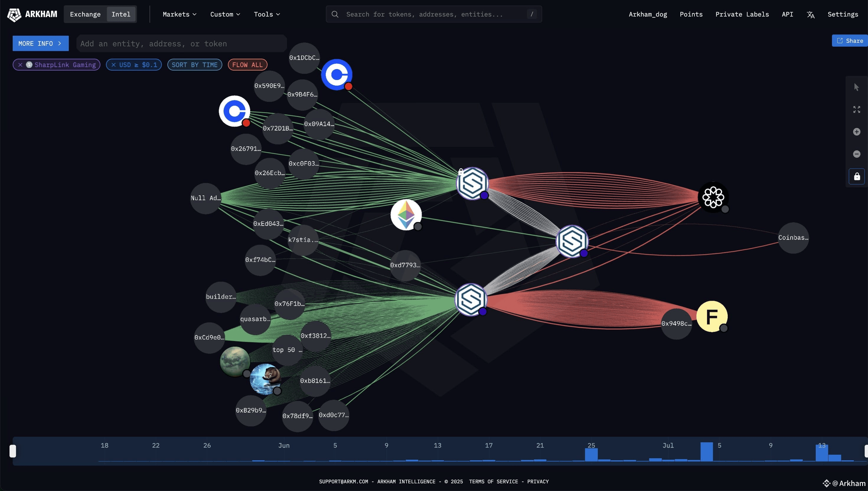Viewport: 868px width, 491px height.
Task: Select the yellow F logo node
Action: coord(712,316)
